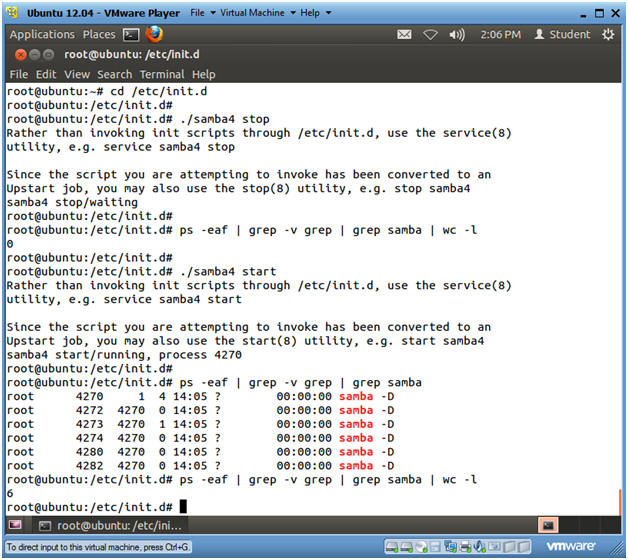Click the wc -l output '6'
The height and width of the screenshot is (560, 628).
tap(10, 494)
